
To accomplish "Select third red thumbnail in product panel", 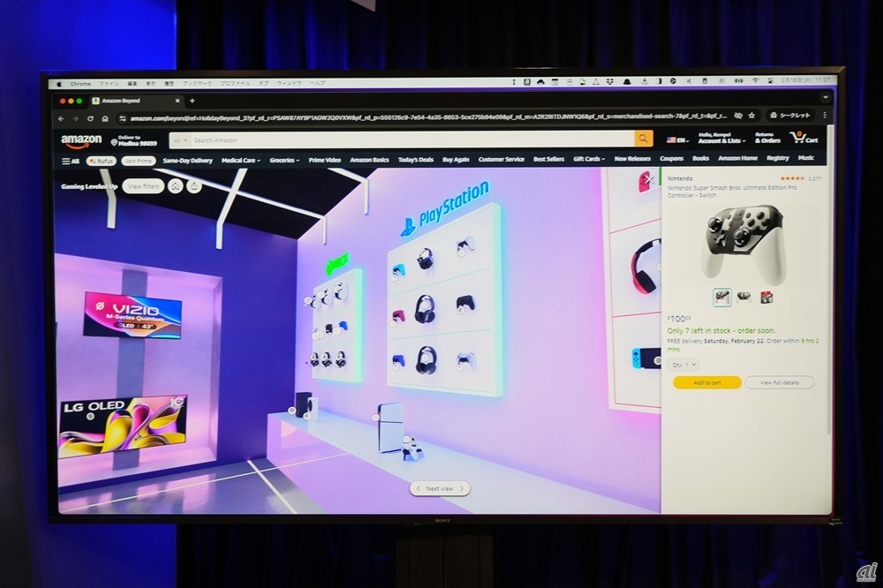I will pos(766,297).
